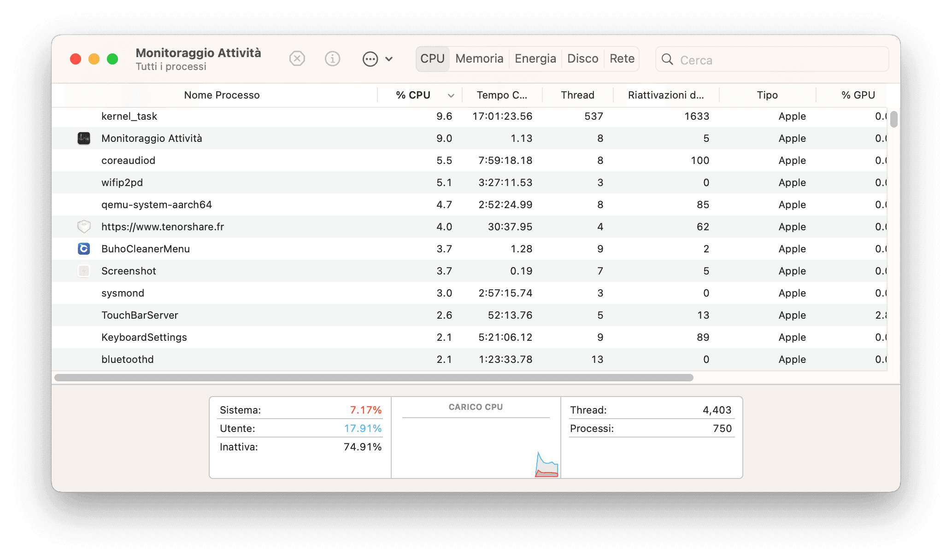Open the process info inspector icon
952x560 pixels.
(332, 59)
